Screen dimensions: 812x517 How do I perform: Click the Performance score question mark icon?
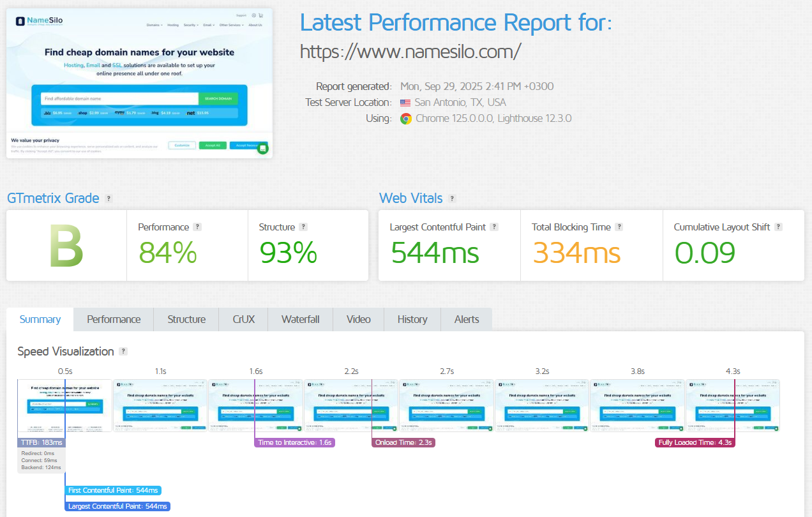point(197,227)
